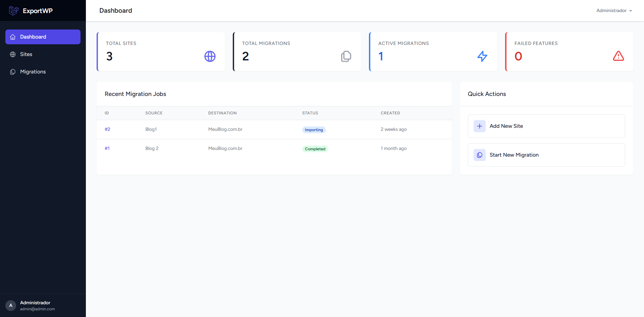
Task: Click source cell 'Blog1'
Action: (151, 129)
